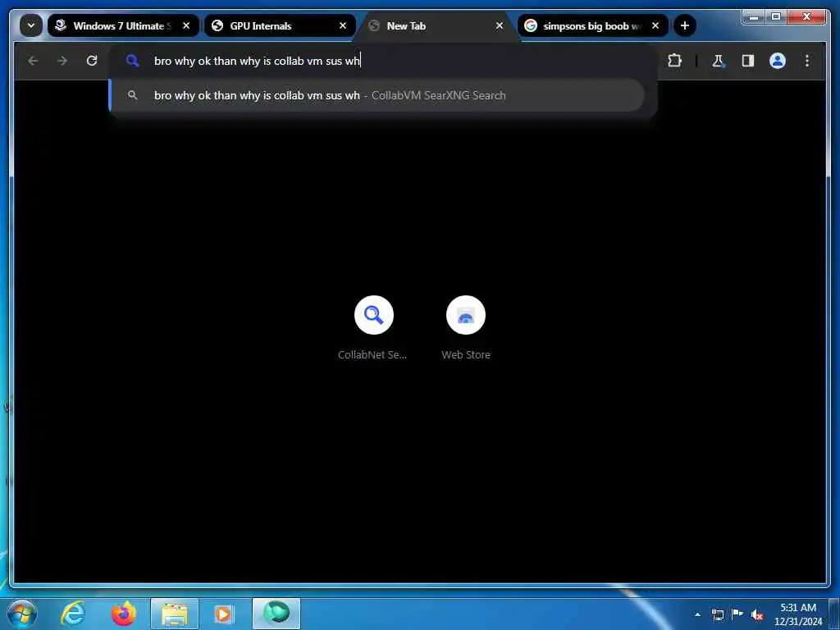
Task: Launch Firefox from taskbar
Action: pos(124,614)
